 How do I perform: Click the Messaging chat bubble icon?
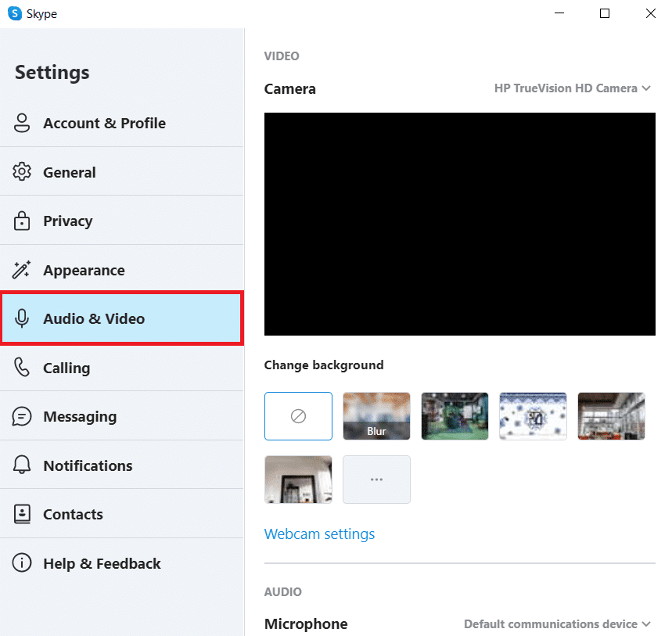pos(22,416)
